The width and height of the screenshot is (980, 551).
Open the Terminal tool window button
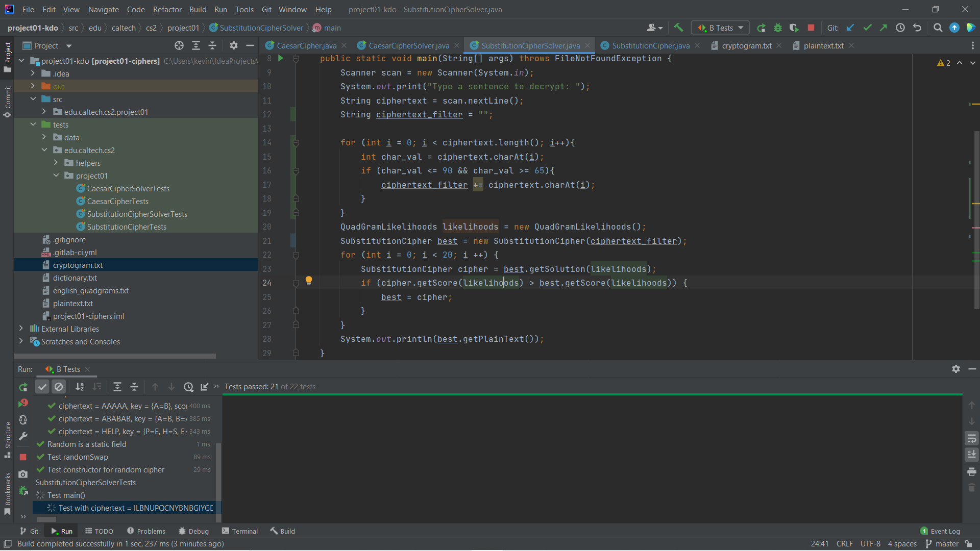[240, 531]
